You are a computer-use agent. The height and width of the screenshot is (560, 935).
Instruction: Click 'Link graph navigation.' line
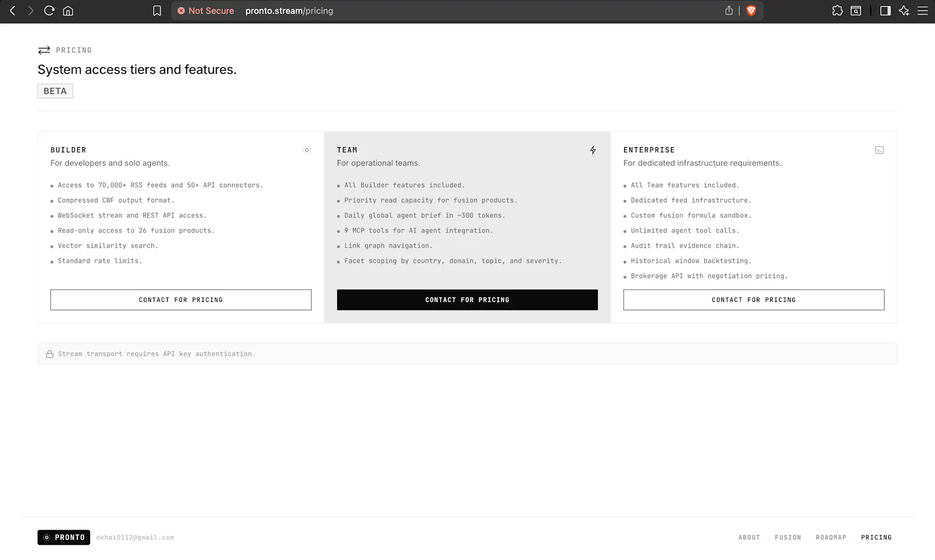pyautogui.click(x=389, y=246)
